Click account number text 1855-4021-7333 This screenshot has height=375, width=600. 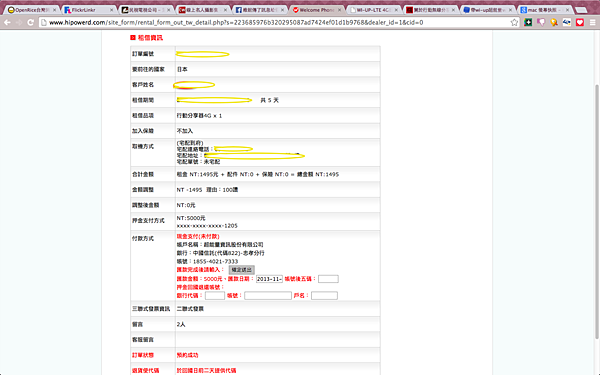tap(215, 261)
